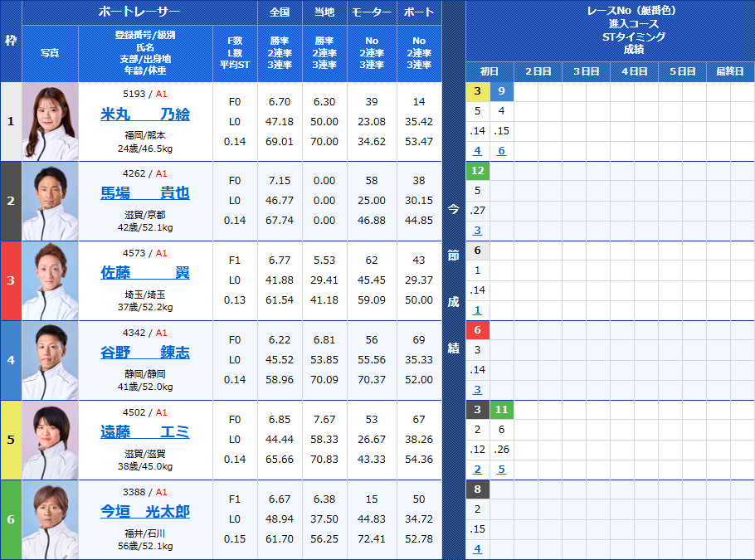Click the 当地 column header
The width and height of the screenshot is (755, 560).
click(x=324, y=12)
